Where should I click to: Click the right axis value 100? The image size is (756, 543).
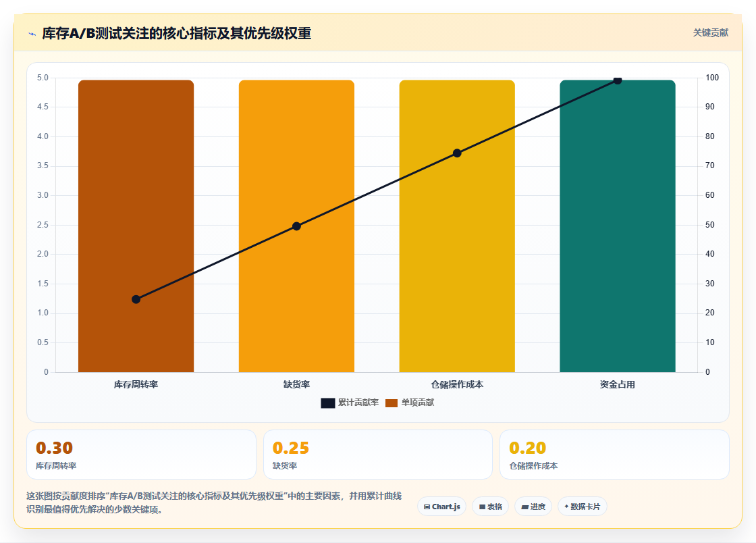pyautogui.click(x=712, y=78)
